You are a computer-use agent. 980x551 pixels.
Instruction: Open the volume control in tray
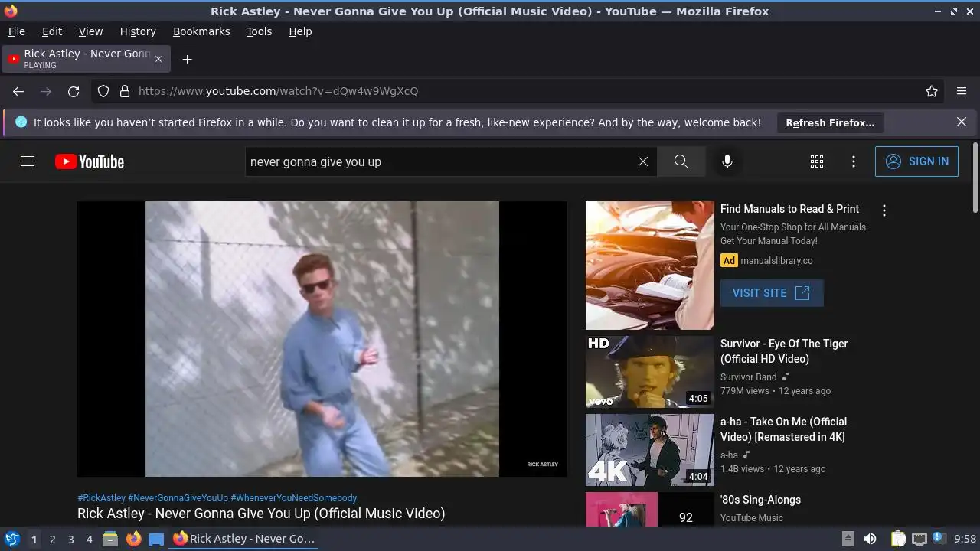tap(870, 539)
